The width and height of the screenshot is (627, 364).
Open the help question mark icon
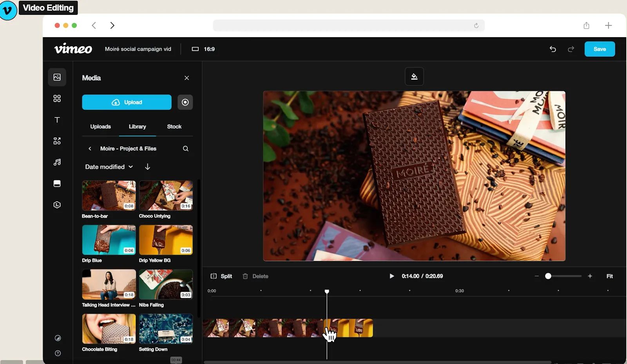point(58,353)
